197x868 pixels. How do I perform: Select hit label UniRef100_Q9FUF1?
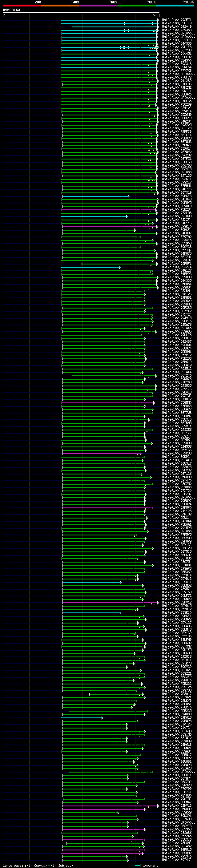coord(176,264)
